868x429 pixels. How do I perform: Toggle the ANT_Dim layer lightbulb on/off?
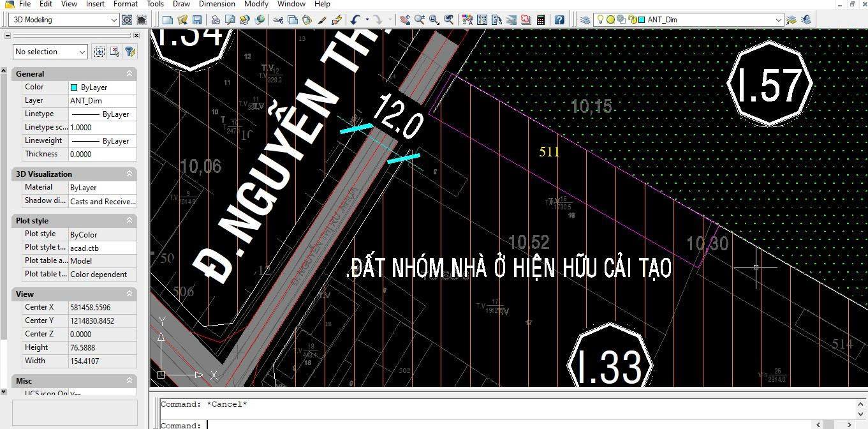[600, 20]
